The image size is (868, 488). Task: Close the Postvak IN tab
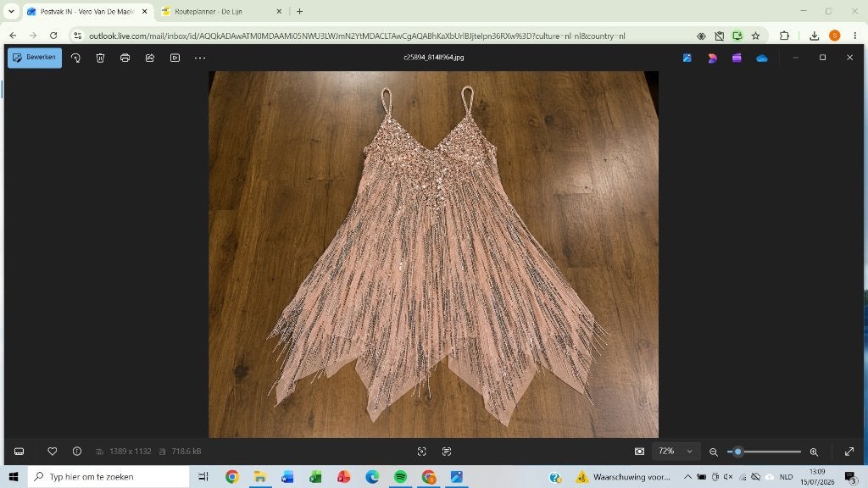coord(144,11)
